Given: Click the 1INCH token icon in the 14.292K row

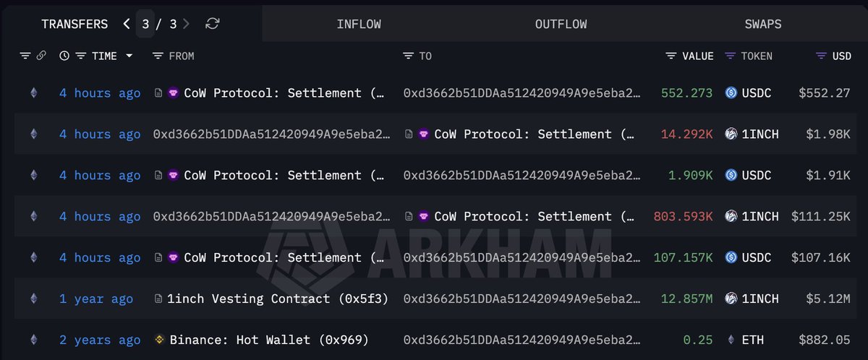Looking at the screenshot, I should 731,134.
